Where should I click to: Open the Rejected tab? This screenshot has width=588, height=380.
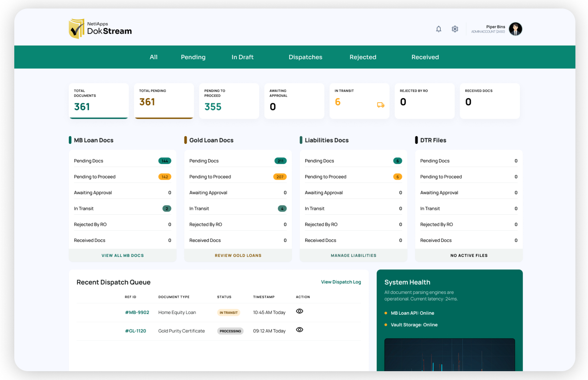click(x=363, y=57)
